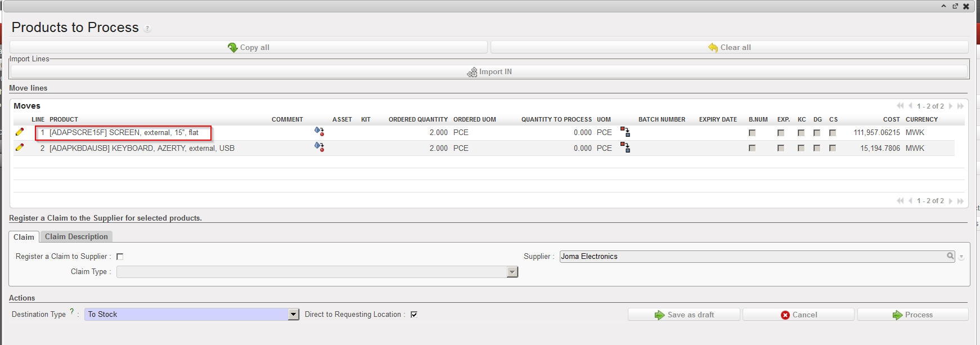
Task: Click the Copy all button
Action: click(249, 47)
